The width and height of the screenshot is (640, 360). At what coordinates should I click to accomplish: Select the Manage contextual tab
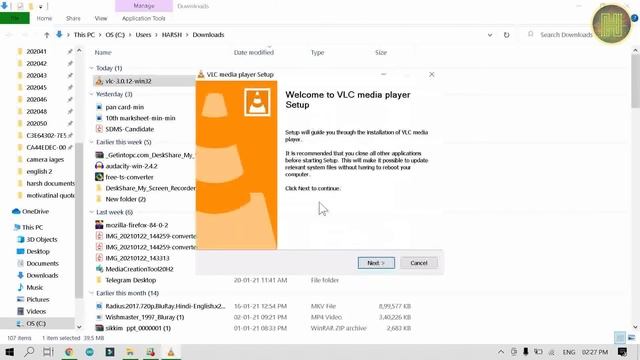[144, 6]
